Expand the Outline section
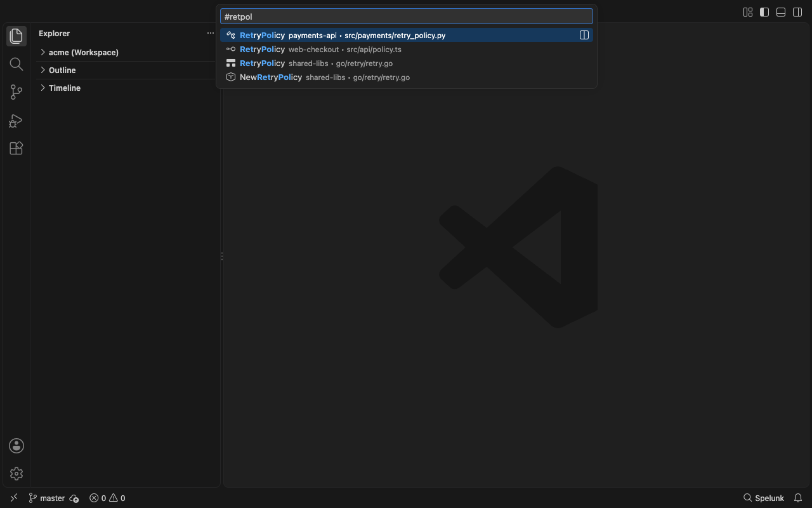The image size is (812, 508). click(127, 70)
